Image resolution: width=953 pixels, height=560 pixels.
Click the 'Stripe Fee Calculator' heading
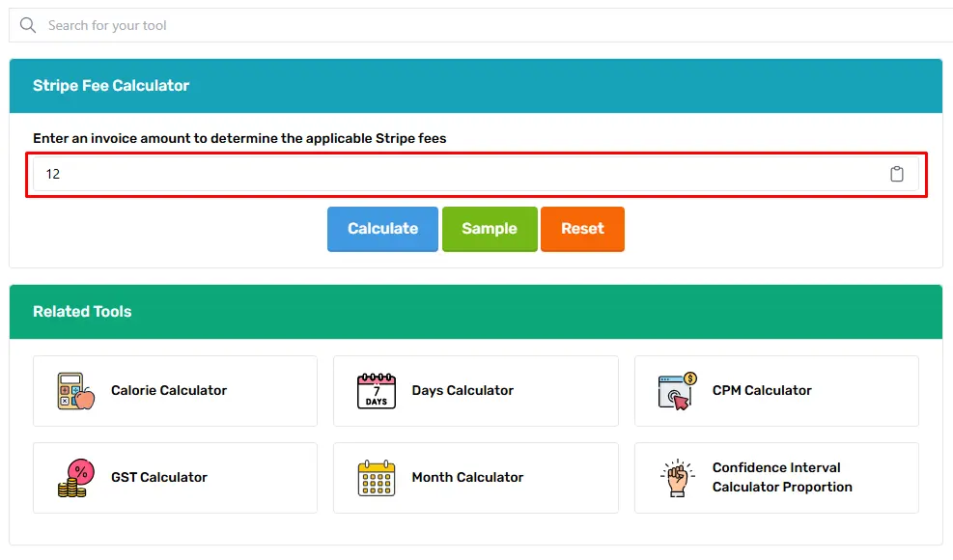[x=111, y=86]
